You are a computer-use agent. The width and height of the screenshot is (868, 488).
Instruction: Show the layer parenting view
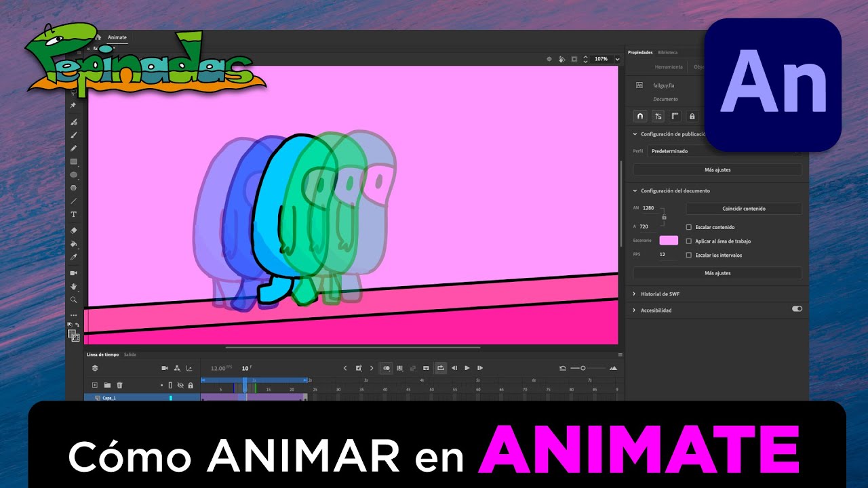(177, 368)
